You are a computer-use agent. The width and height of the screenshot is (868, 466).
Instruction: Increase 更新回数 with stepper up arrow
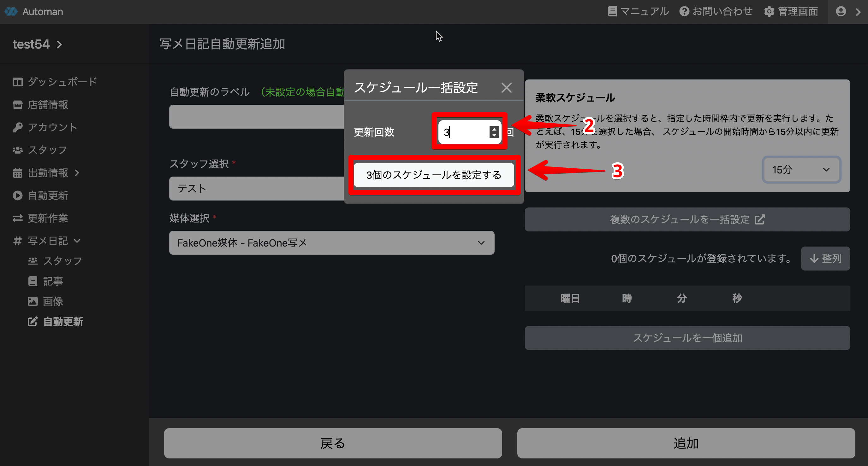point(494,129)
